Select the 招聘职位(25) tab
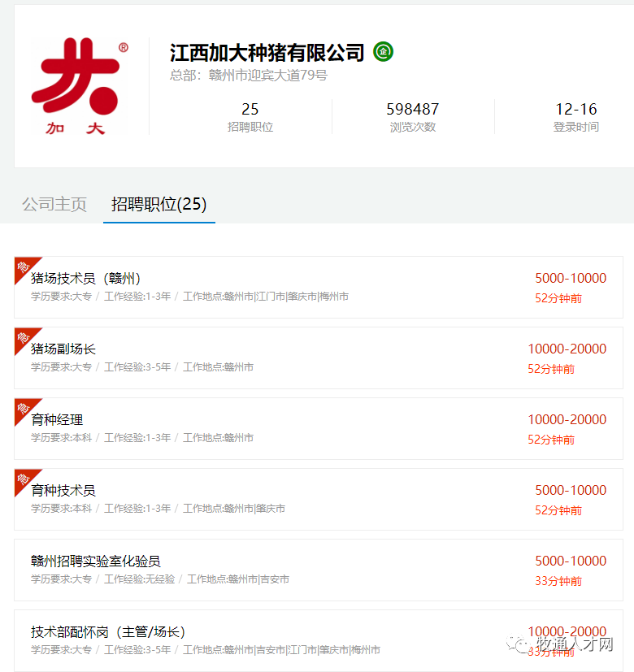634x672 pixels. (159, 204)
